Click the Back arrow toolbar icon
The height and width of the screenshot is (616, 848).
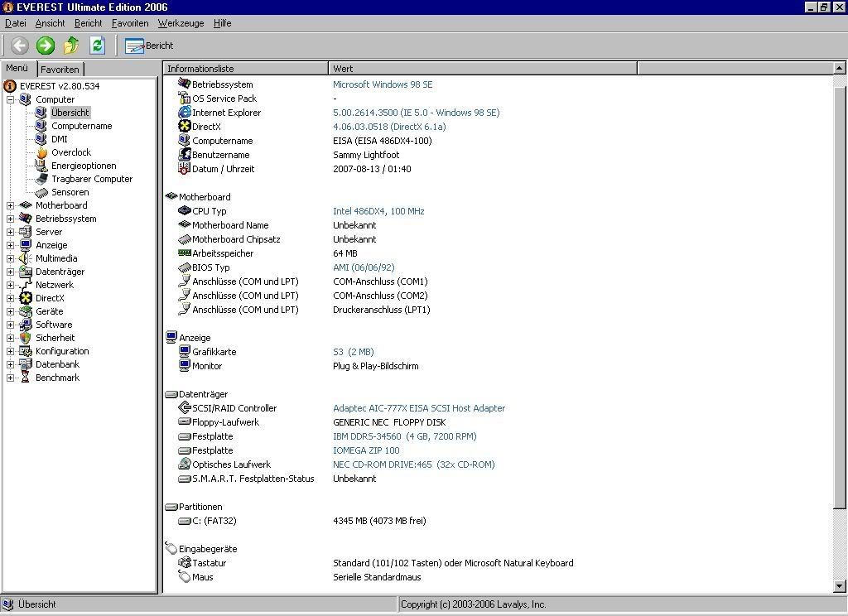tap(20, 46)
